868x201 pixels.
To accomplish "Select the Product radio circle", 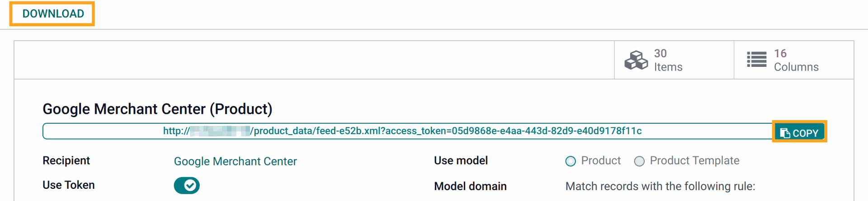I will (571, 161).
